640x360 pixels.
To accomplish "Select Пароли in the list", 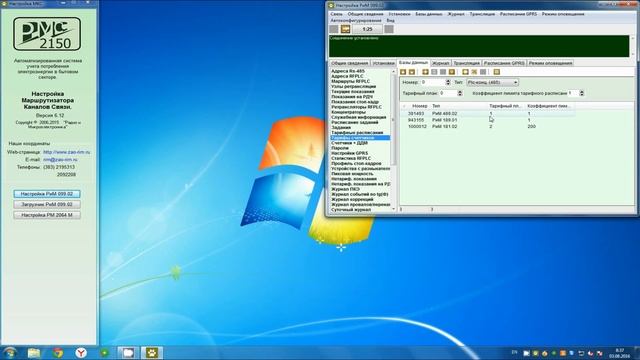I will click(x=340, y=148).
